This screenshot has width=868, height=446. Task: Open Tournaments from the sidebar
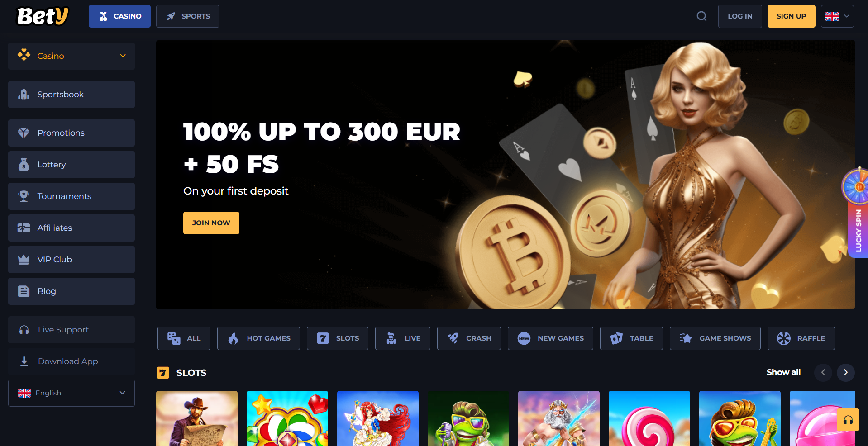(x=72, y=196)
